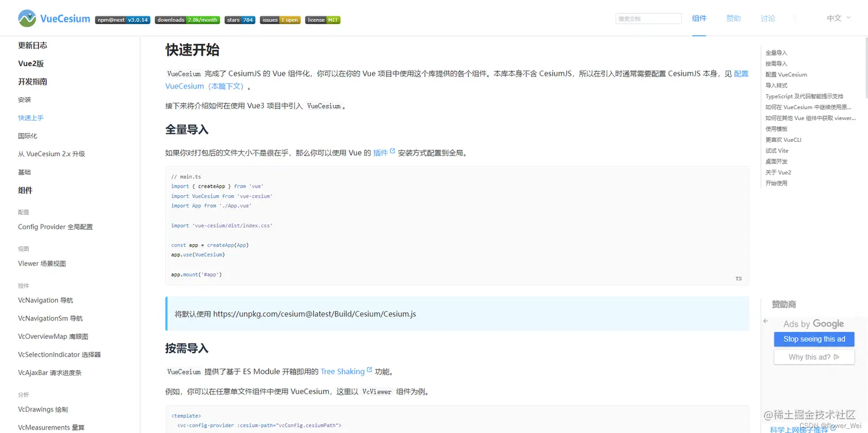Click the stars 784 GitHub badge
Screen dimensions: 868x433
239,19
